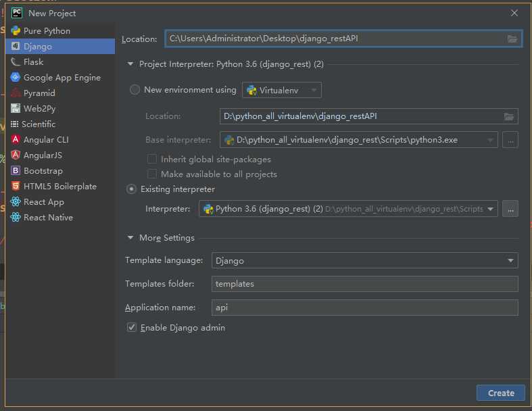Click the Bootstrap B icon
This screenshot has width=532, height=411.
(x=16, y=170)
